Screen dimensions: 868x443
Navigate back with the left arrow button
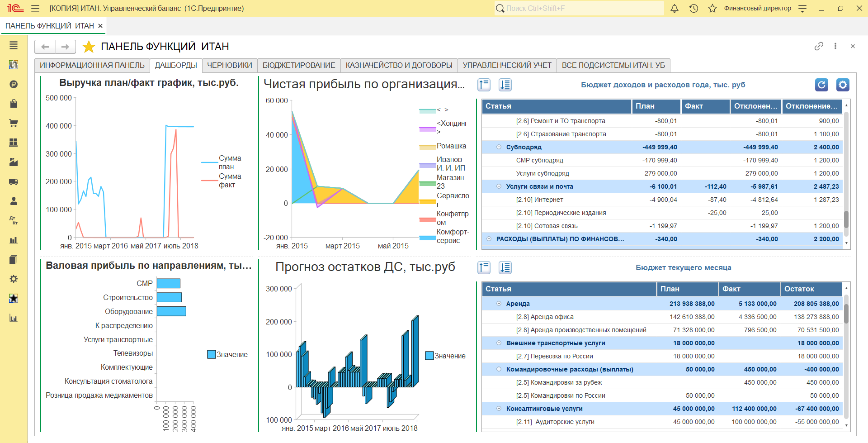pyautogui.click(x=45, y=47)
